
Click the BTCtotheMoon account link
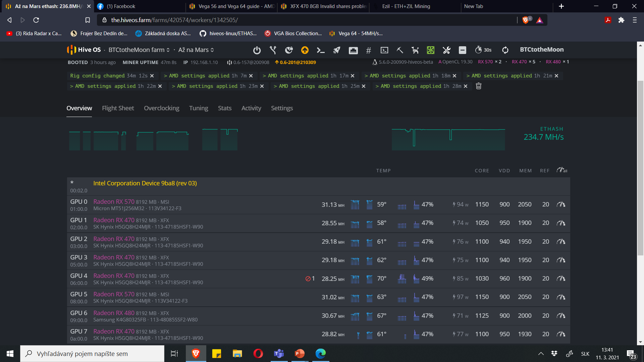click(x=541, y=50)
